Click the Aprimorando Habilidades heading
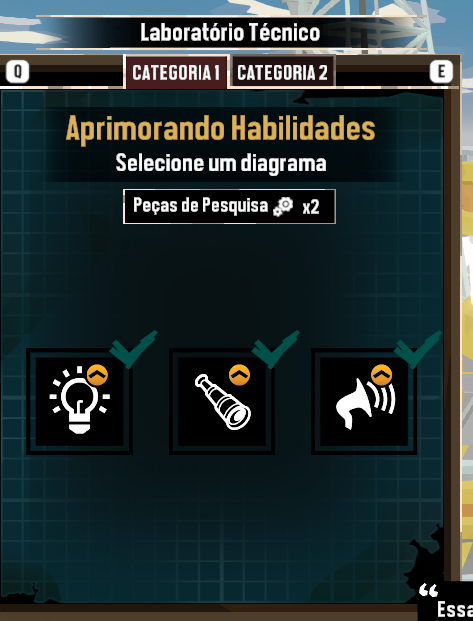Image resolution: width=473 pixels, height=621 pixels. [220, 129]
